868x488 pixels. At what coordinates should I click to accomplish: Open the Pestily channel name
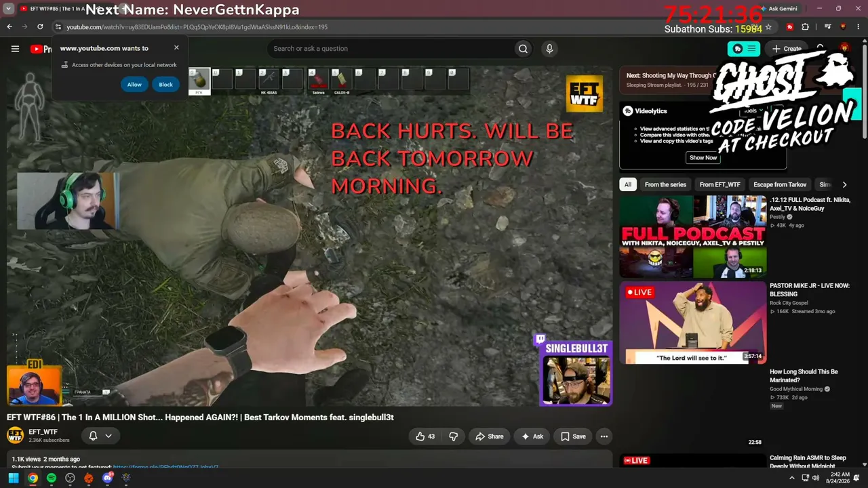point(777,217)
